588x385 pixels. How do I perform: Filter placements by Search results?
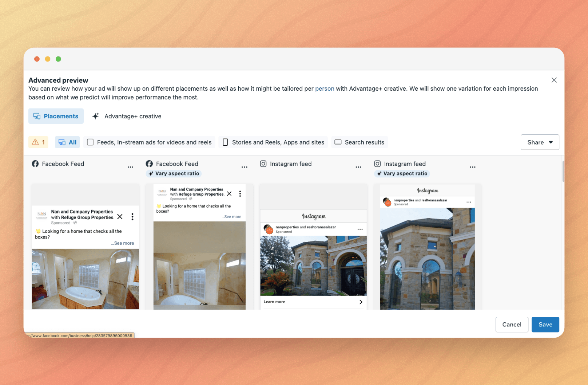pos(359,142)
